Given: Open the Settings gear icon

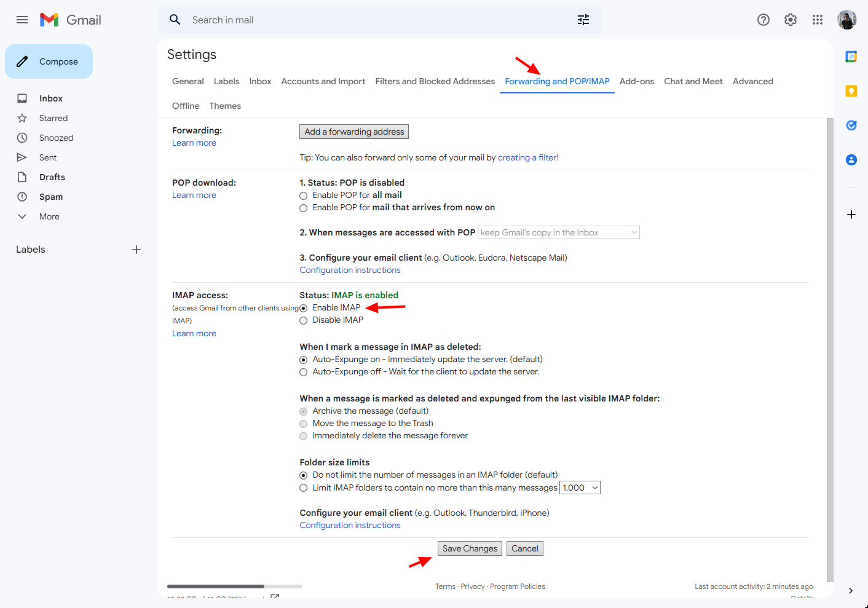Looking at the screenshot, I should (790, 20).
